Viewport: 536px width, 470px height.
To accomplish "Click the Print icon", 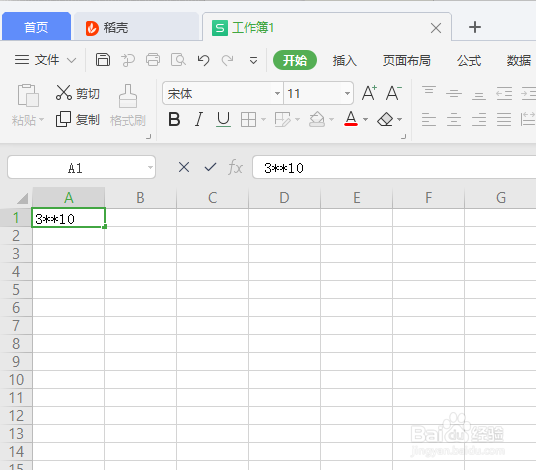I will [x=153, y=60].
